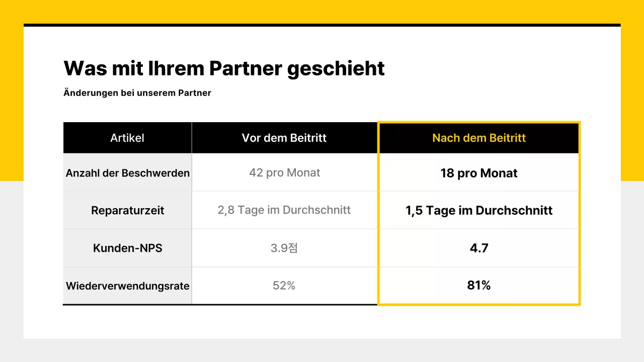Select the "Kunden-NPS" row label
The width and height of the screenshot is (644, 362).
[x=128, y=248]
